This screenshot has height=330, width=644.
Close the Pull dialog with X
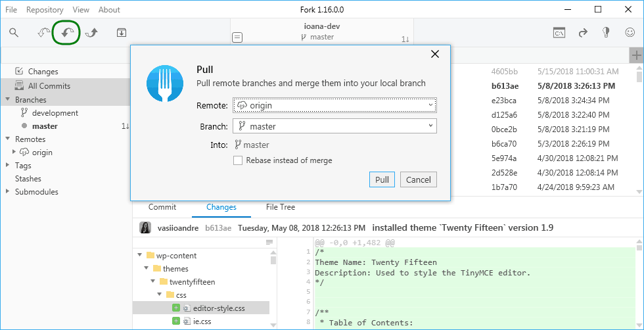434,54
